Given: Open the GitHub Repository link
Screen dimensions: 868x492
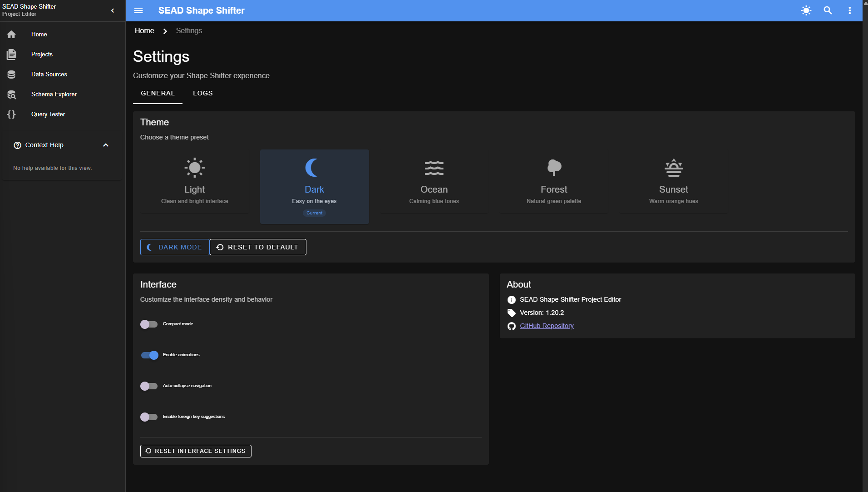Looking at the screenshot, I should (x=547, y=326).
